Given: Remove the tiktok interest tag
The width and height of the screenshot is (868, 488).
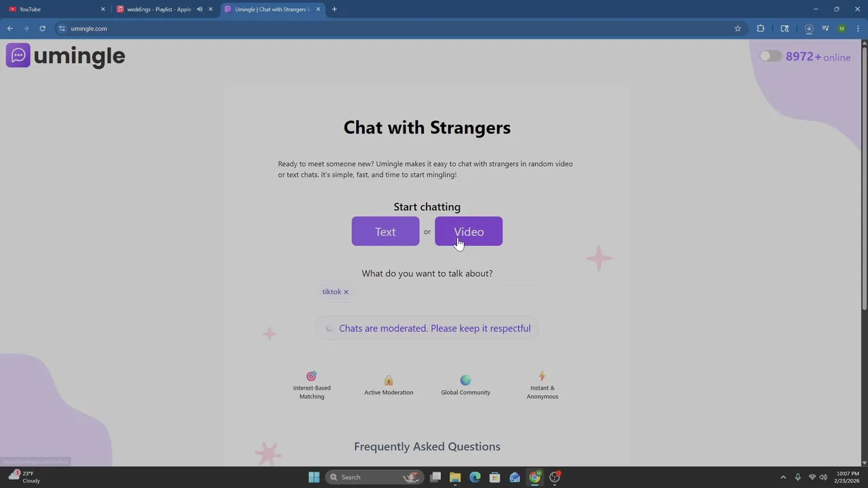Looking at the screenshot, I should (346, 292).
